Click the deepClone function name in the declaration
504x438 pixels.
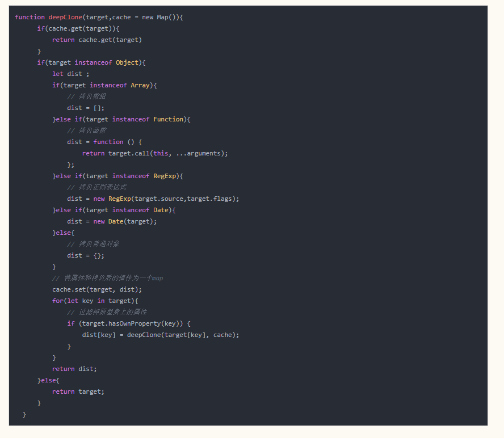click(65, 17)
